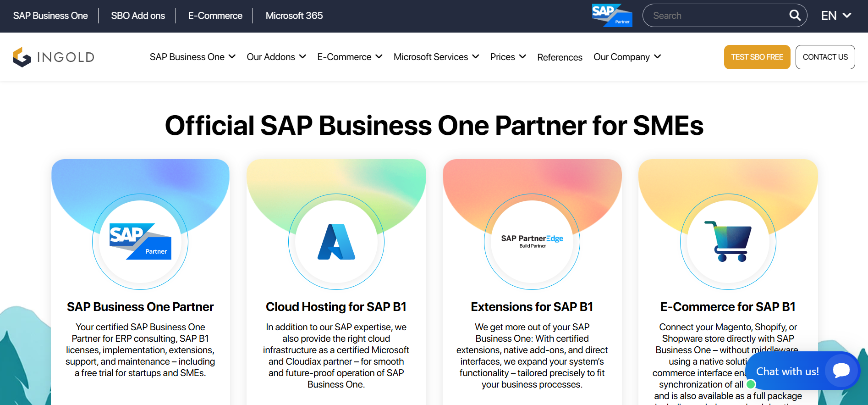
Task: Expand the Microsoft Services dropdown
Action: tap(436, 57)
